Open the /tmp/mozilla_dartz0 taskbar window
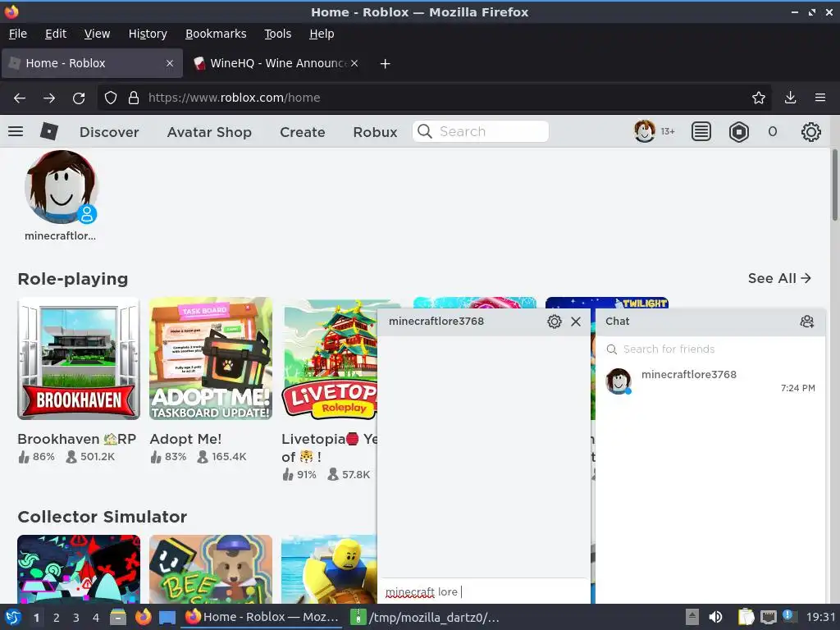 [x=425, y=617]
